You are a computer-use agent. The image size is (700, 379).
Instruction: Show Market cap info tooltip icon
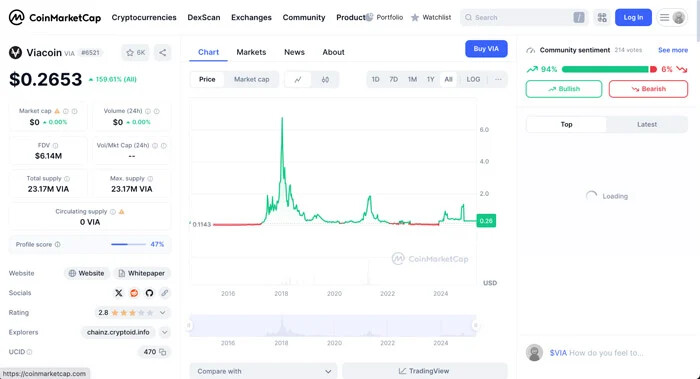(66, 111)
